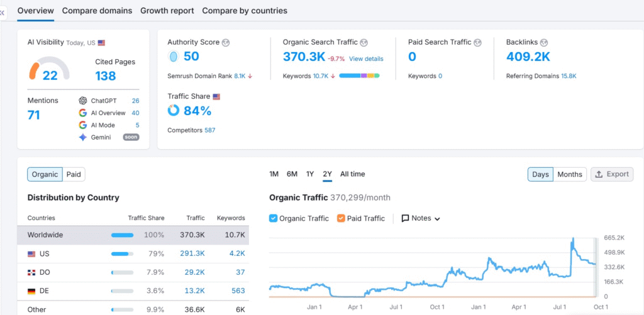Click the globe icon beside Backlinks
644x315 pixels.
tap(545, 43)
